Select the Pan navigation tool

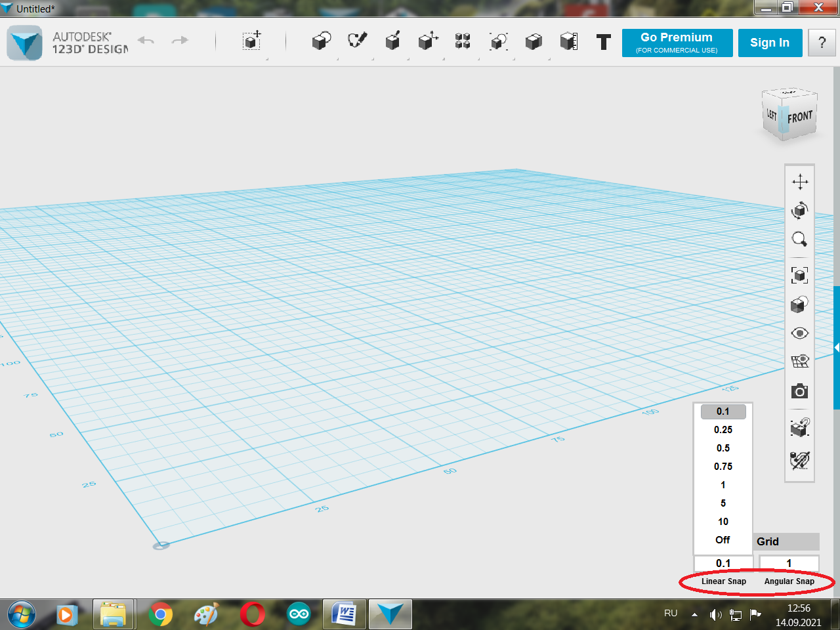coord(800,182)
